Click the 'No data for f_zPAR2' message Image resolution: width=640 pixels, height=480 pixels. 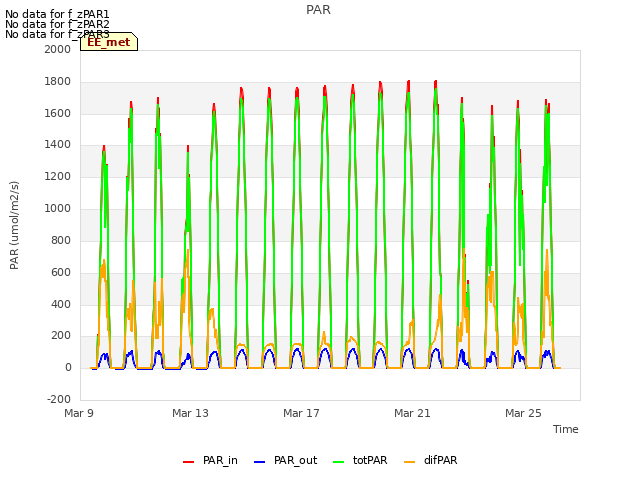click(57, 24)
